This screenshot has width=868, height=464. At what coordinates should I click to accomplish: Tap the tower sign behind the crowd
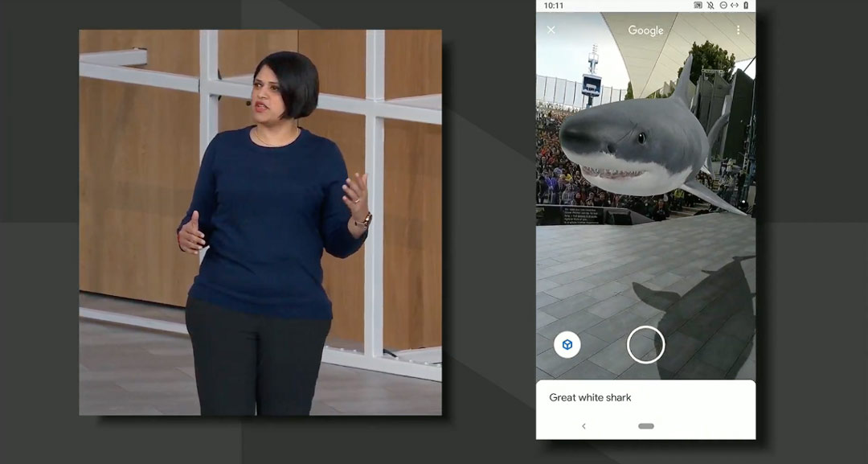coord(592,85)
